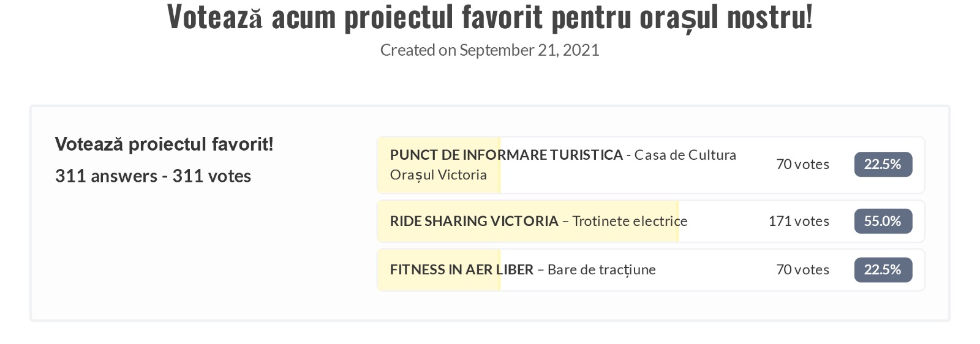The width and height of the screenshot is (980, 344).
Task: Click the 'Casa de Cultura' description text
Action: pyautogui.click(x=685, y=155)
